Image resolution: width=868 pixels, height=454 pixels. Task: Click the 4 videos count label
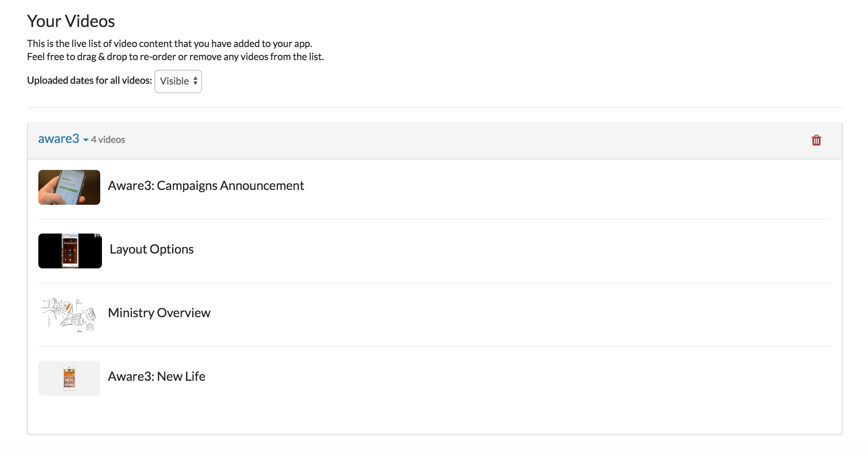coord(108,140)
